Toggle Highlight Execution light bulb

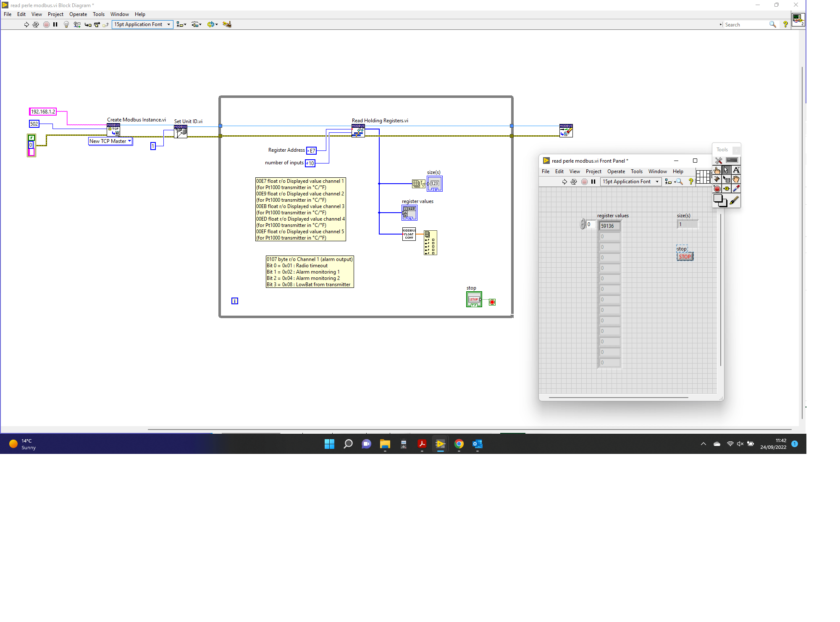pos(66,24)
